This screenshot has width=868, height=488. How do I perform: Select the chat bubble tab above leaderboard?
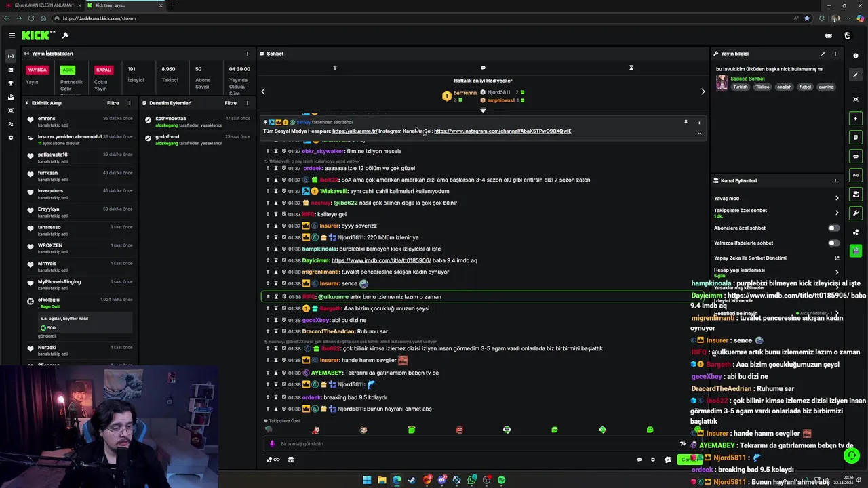point(483,68)
